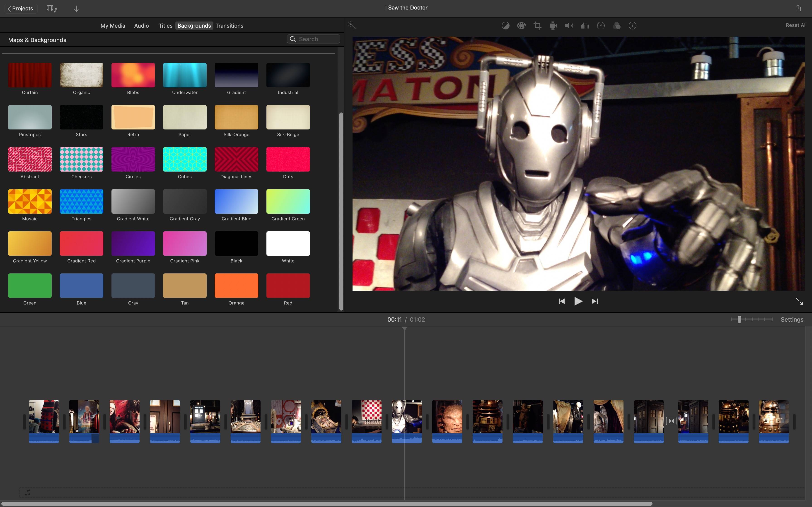Click the play button in preview

point(578,301)
